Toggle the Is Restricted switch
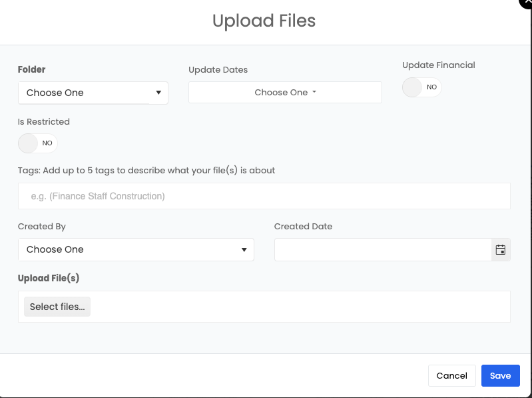Viewport: 532px width, 398px height. [x=38, y=143]
